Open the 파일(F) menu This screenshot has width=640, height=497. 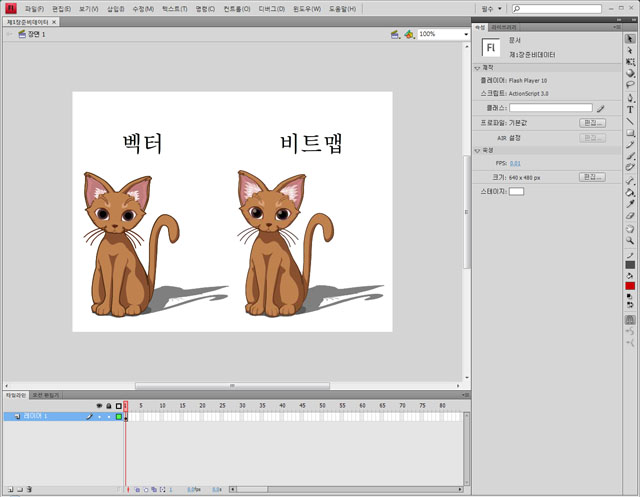pos(34,8)
